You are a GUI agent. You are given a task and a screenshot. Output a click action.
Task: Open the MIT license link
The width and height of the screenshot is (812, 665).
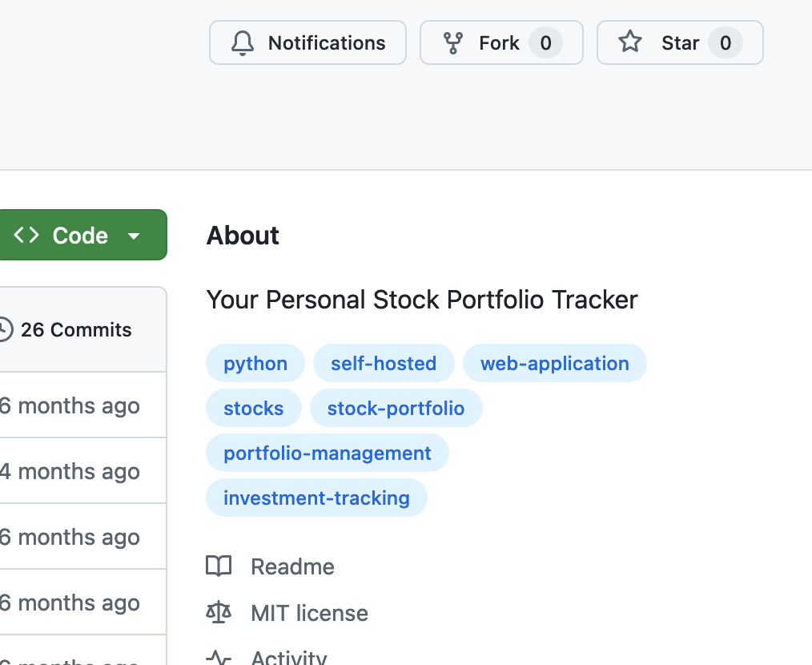pyautogui.click(x=309, y=613)
